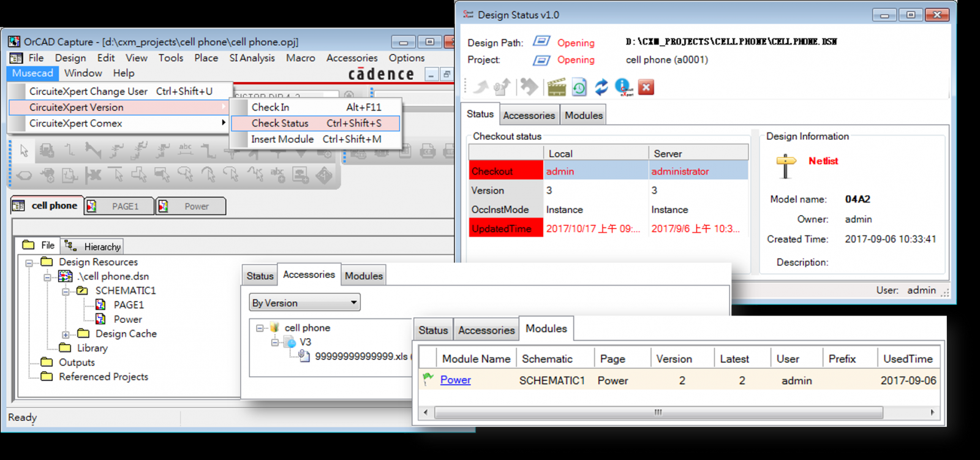This screenshot has width=980, height=460.
Task: Select the arc cursor tool
Action: click(208, 176)
